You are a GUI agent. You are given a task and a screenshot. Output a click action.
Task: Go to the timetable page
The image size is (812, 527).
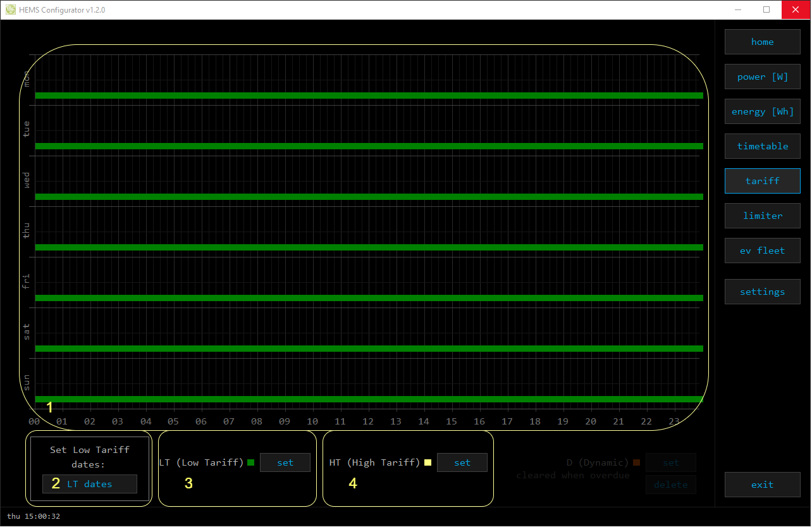click(762, 146)
